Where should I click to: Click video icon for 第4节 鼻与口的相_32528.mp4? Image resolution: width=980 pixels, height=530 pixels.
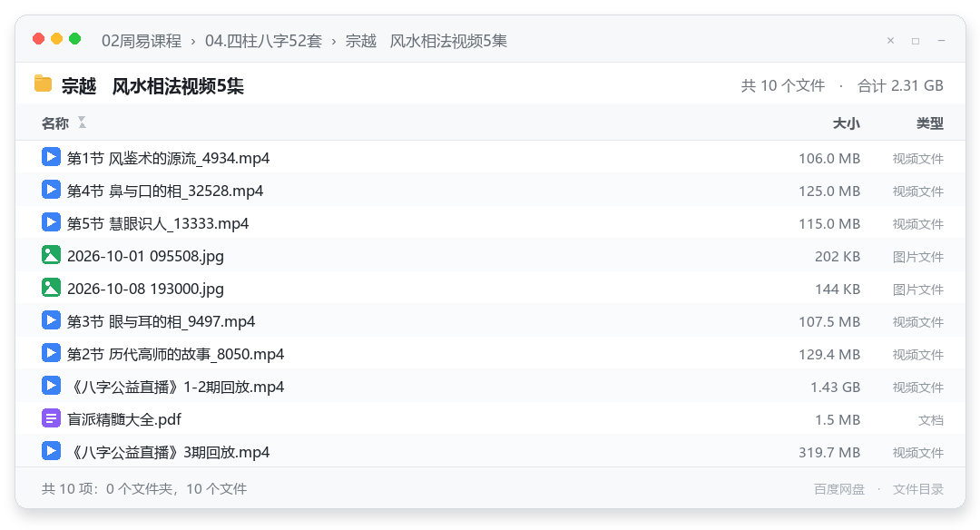coord(51,190)
